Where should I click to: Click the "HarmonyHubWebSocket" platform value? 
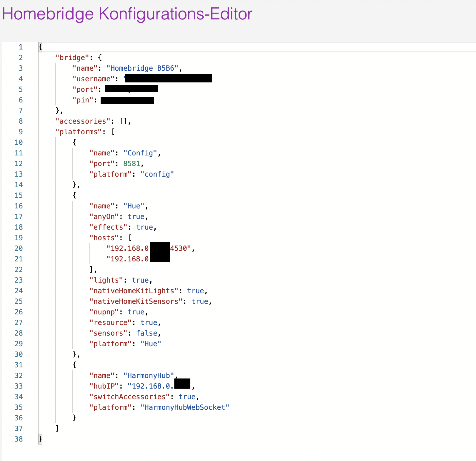(184, 407)
